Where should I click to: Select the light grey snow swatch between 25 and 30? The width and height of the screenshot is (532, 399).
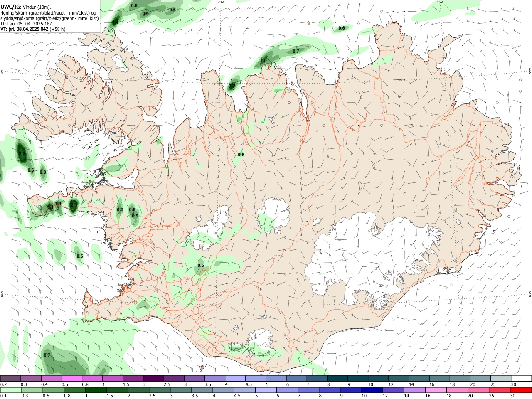501,378
